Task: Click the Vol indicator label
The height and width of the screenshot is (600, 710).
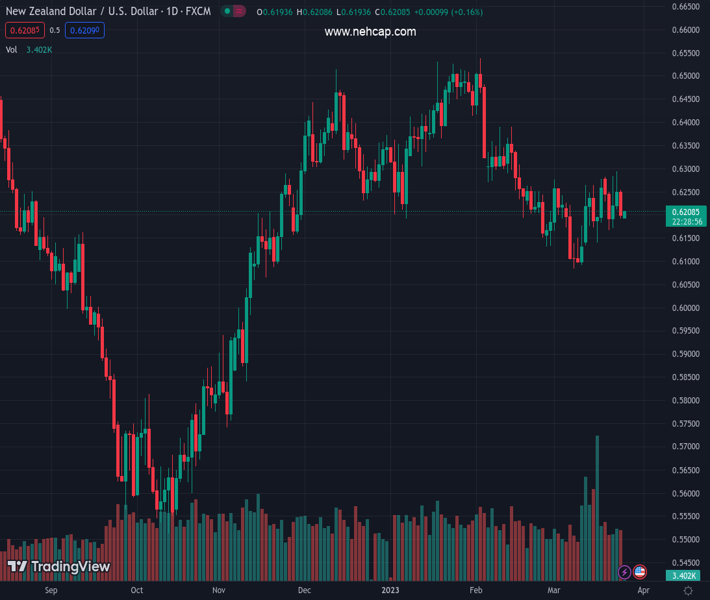Action: [11, 49]
